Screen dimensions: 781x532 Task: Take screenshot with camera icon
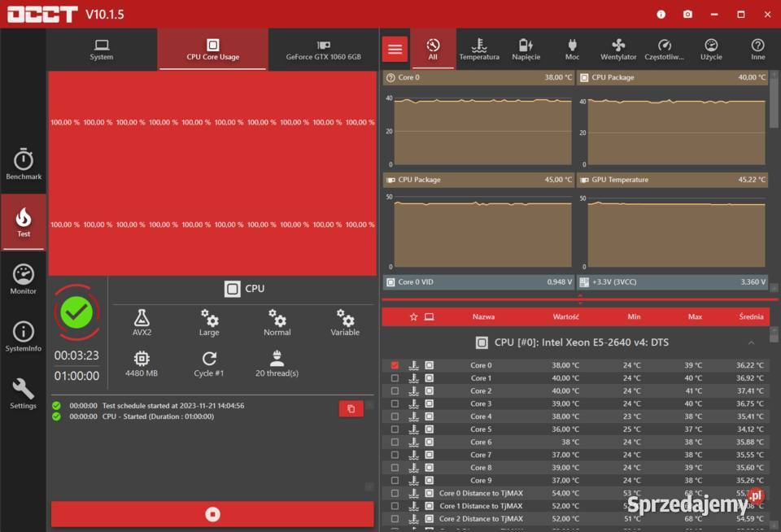pyautogui.click(x=687, y=14)
